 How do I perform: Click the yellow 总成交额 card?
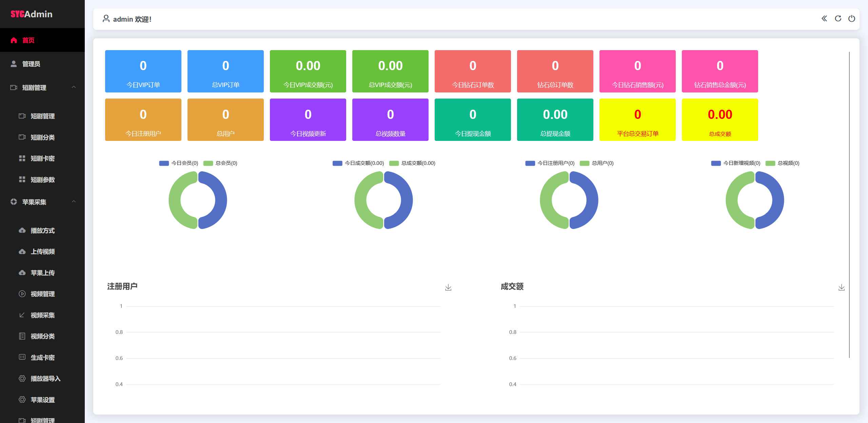click(x=720, y=120)
